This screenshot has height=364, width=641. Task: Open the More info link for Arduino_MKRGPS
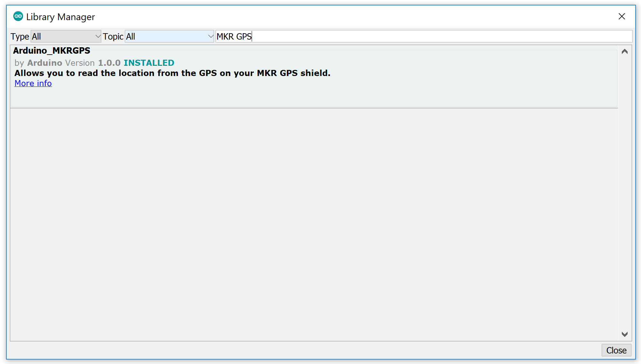(x=33, y=83)
